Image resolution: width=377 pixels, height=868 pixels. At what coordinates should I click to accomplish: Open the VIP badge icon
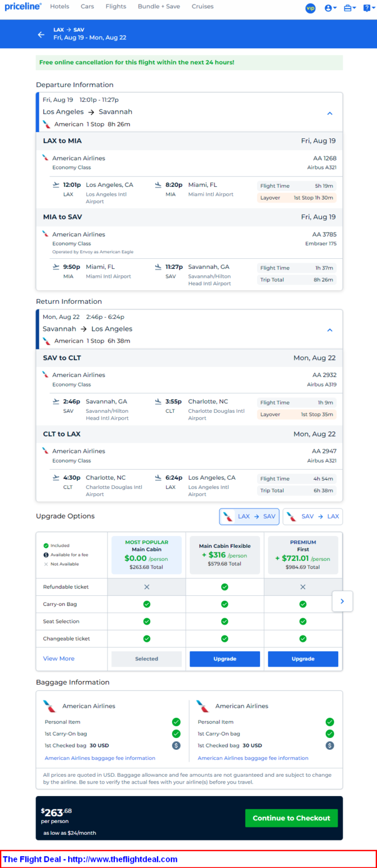coord(310,8)
